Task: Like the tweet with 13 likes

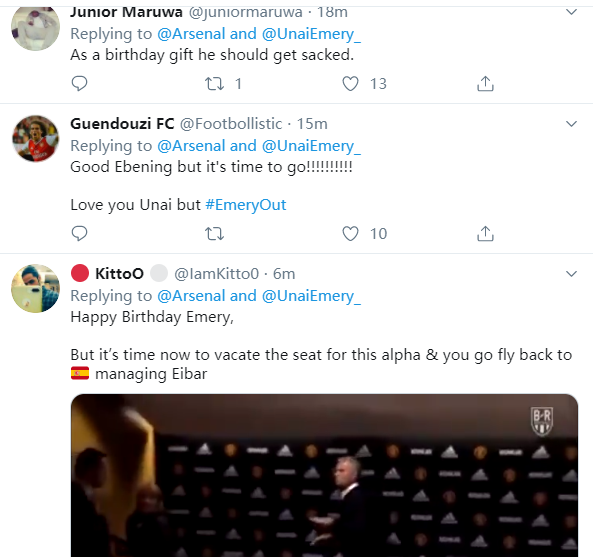Action: [x=350, y=83]
